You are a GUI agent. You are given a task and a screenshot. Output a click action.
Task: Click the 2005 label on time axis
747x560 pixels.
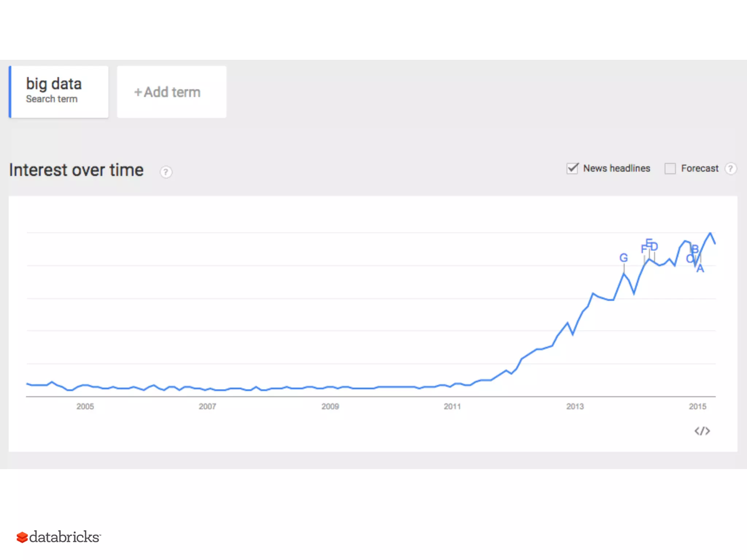[85, 407]
